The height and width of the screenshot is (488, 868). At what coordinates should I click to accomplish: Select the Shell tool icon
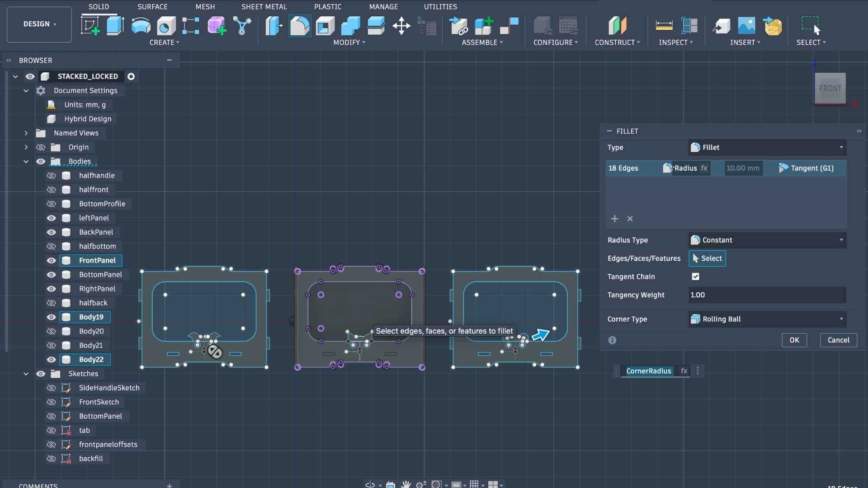point(325,25)
